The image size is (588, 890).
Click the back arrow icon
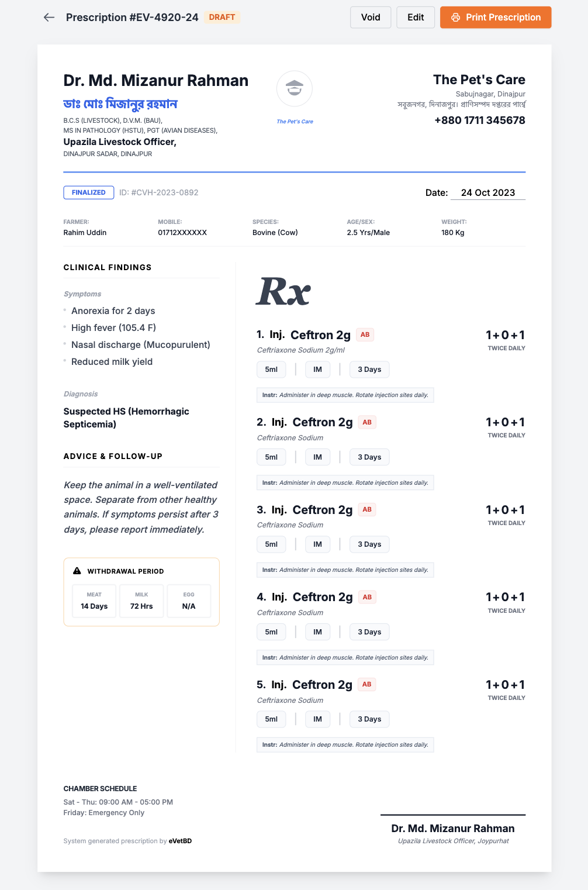49,18
